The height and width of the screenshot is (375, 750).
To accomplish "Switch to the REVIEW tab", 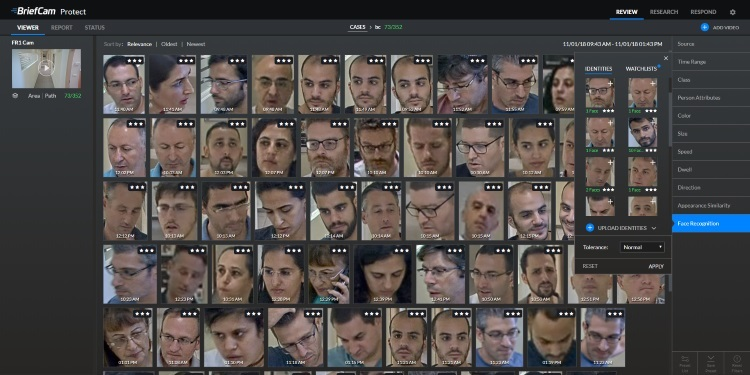I will coord(626,12).
